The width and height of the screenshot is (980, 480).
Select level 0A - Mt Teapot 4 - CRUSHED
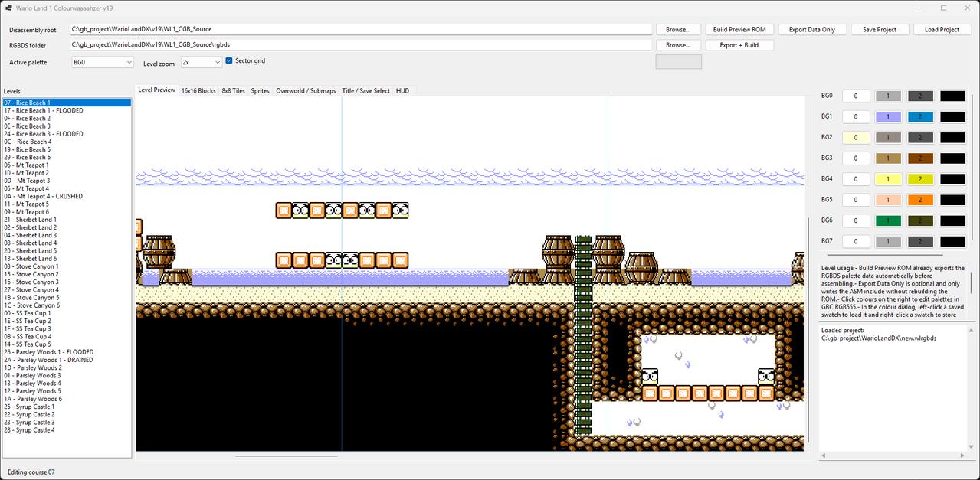tap(43, 196)
